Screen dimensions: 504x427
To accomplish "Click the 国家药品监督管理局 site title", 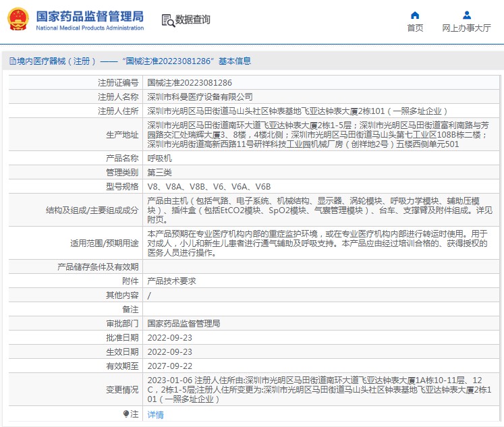I will click(x=89, y=16).
